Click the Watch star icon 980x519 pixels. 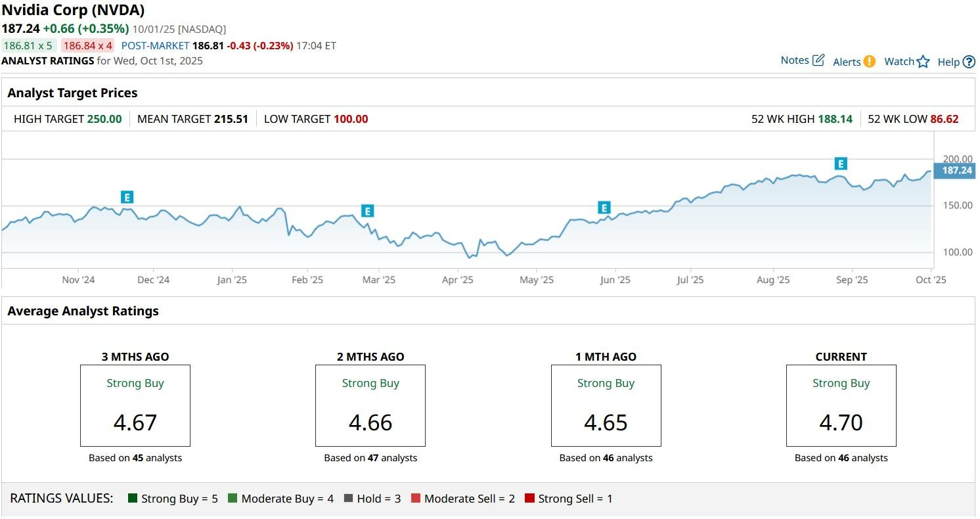(923, 62)
